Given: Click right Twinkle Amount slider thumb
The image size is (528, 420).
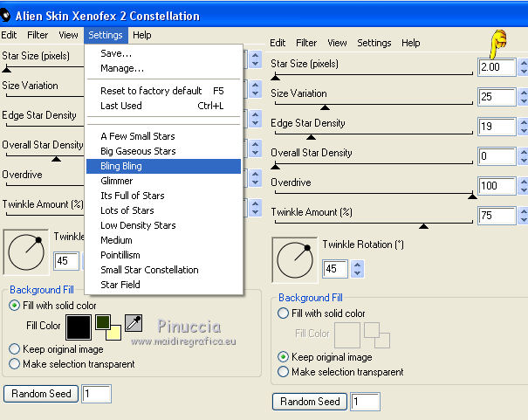Looking at the screenshot, I should click(423, 225).
